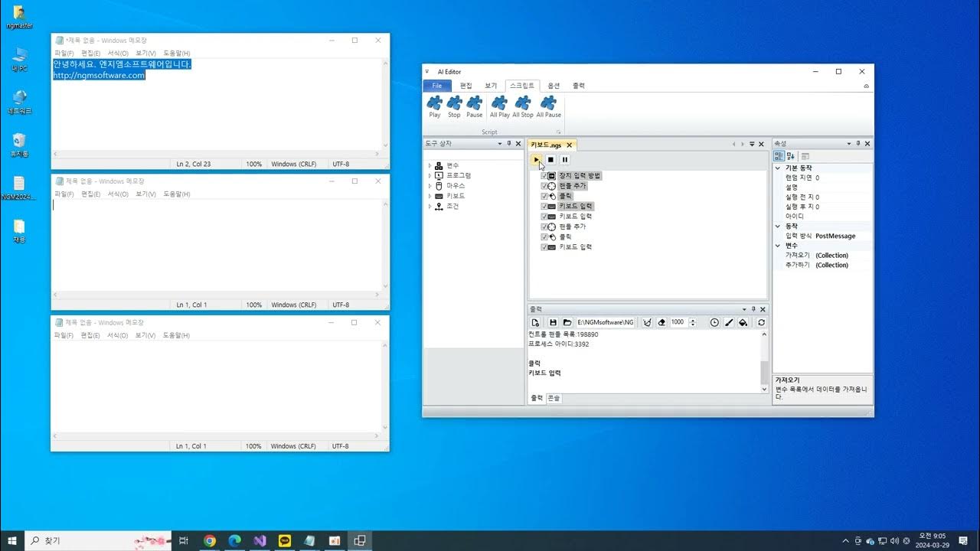Click the open folder icon in the output toolbar

[x=567, y=322]
